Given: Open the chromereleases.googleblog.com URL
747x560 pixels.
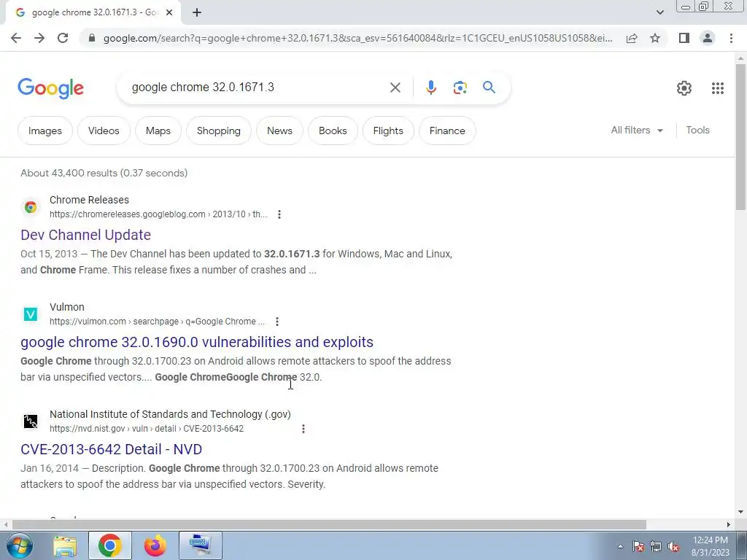Looking at the screenshot, I should (158, 214).
